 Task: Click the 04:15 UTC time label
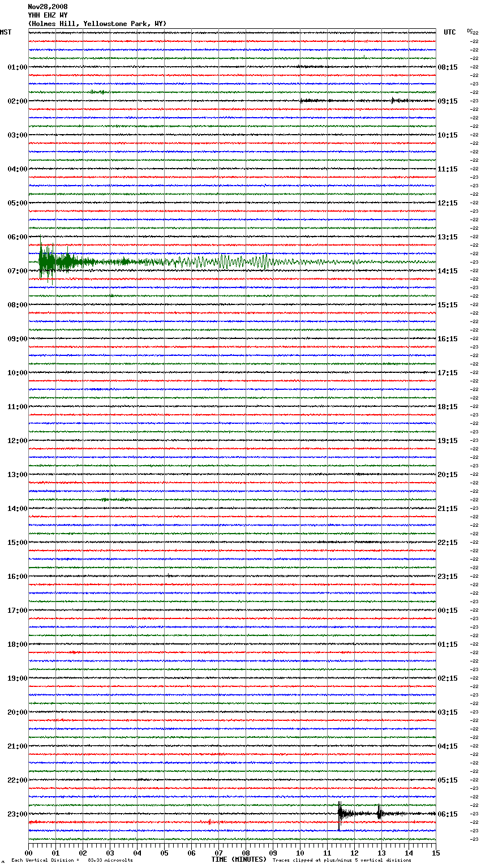tap(448, 746)
